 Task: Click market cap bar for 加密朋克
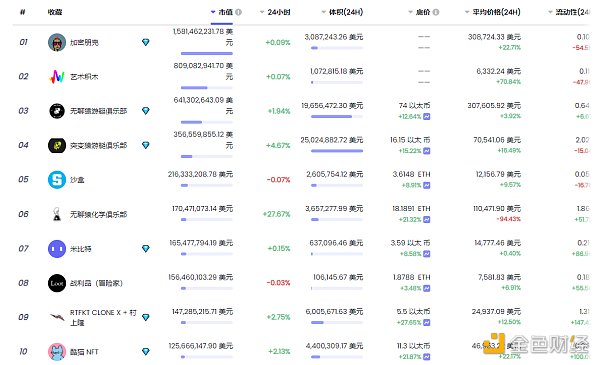point(207,54)
